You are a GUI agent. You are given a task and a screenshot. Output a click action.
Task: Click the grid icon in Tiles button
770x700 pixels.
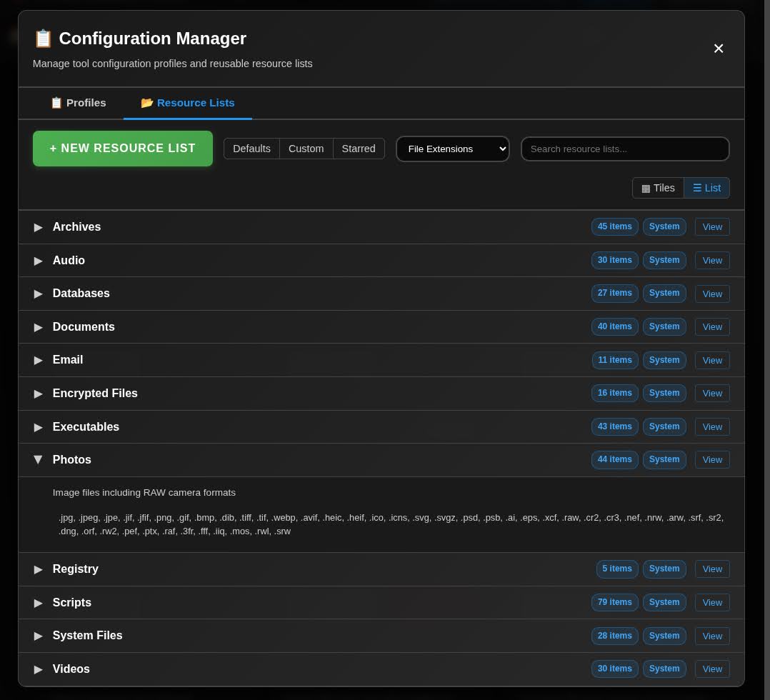tap(646, 189)
